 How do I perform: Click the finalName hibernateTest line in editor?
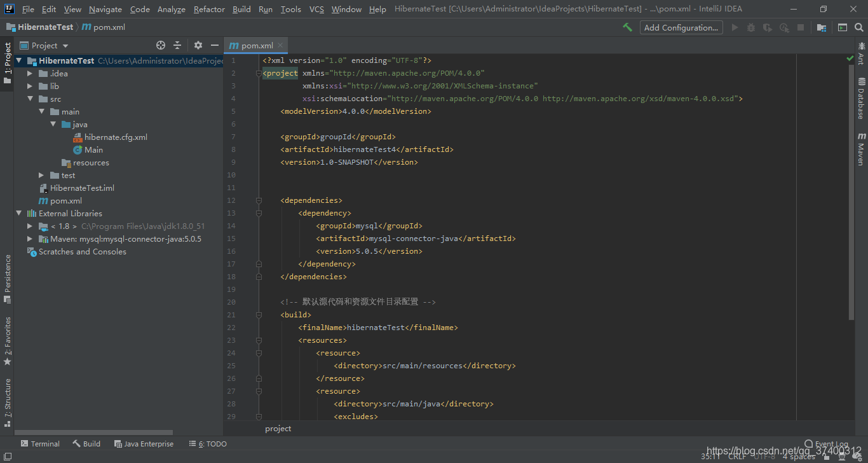378,328
